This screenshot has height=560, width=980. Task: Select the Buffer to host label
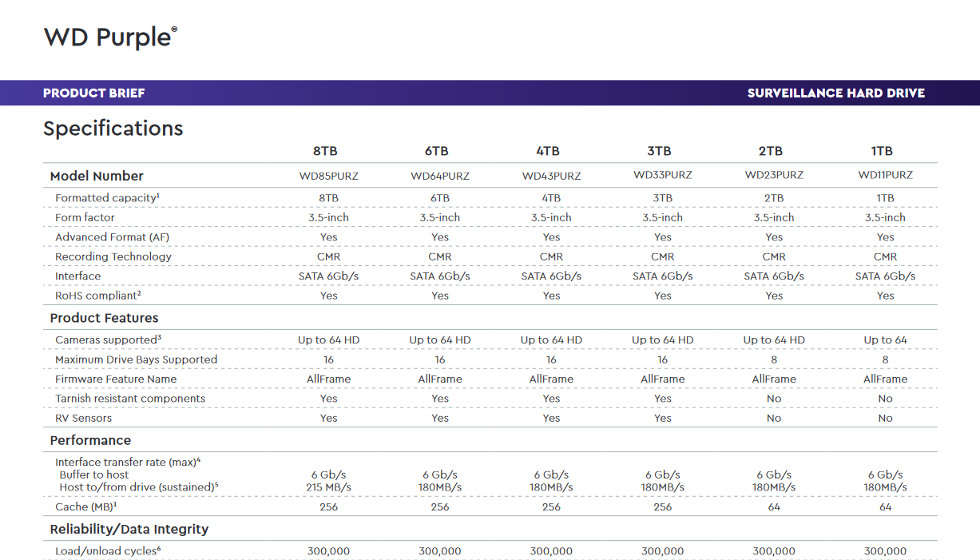[x=94, y=475]
